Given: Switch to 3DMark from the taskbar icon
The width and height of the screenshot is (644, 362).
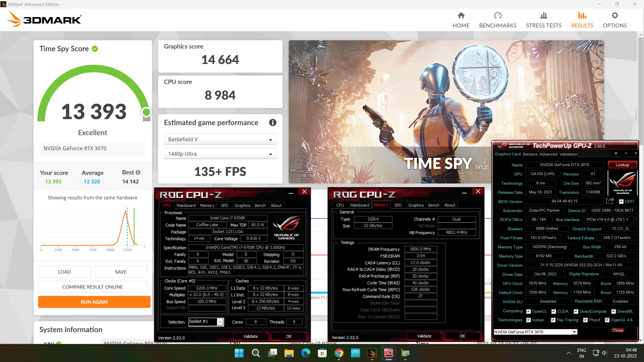Looking at the screenshot, I should pos(372,353).
